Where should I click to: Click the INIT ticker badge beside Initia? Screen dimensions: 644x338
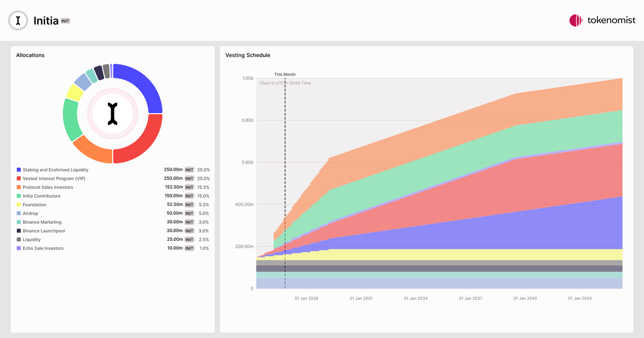[x=65, y=21]
